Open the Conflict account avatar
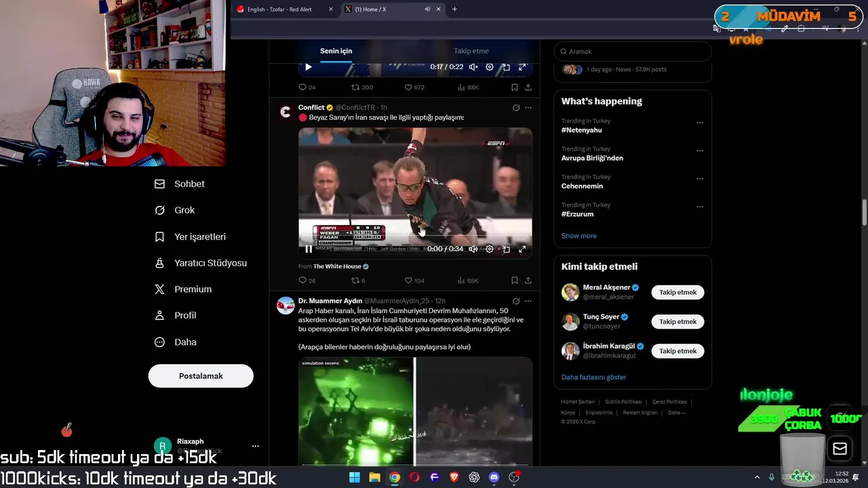The width and height of the screenshot is (868, 488). (285, 112)
